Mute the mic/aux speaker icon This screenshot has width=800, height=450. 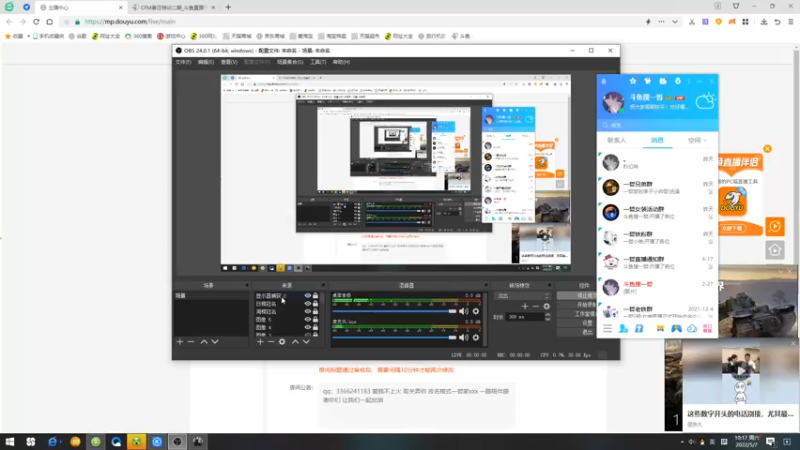463,337
